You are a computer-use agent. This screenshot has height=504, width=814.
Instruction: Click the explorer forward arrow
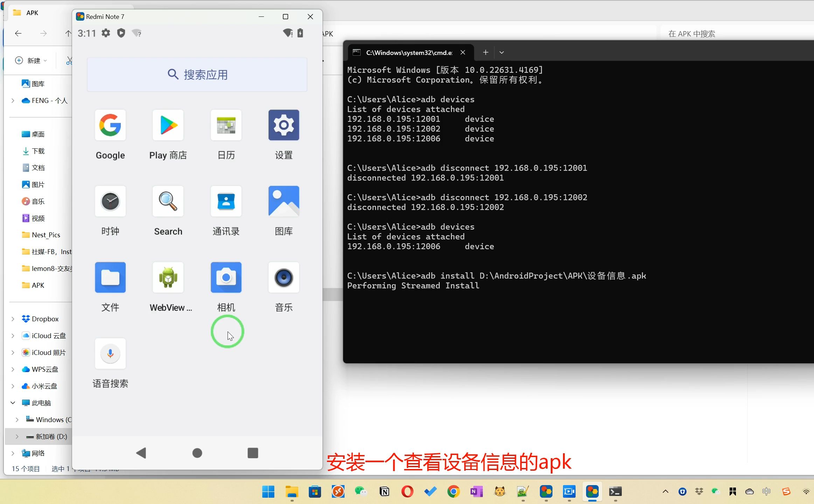tap(43, 33)
